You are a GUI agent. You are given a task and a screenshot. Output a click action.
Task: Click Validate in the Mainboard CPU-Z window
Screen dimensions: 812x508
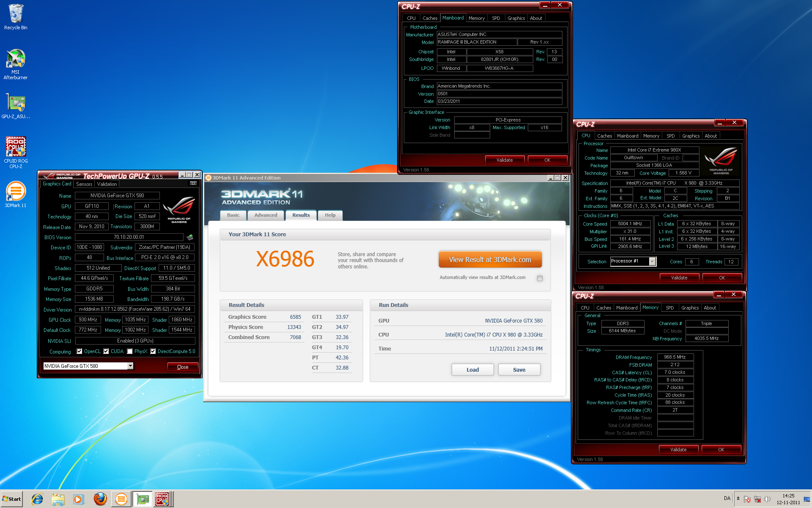[x=505, y=160]
